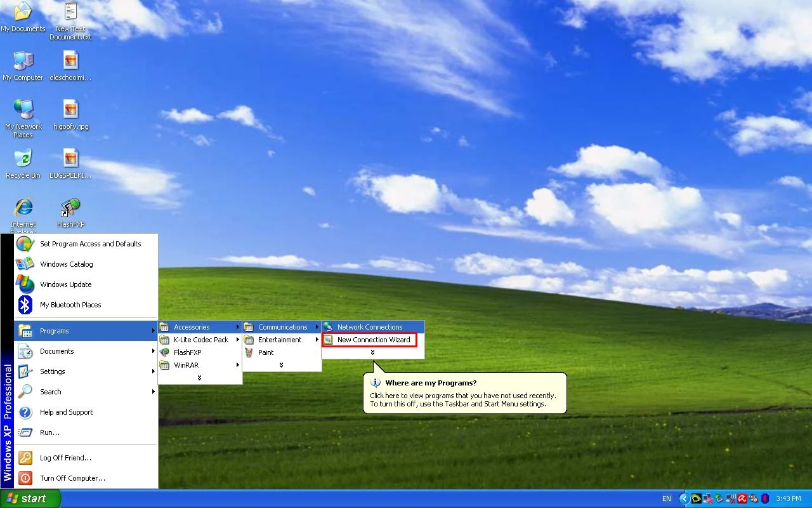Select the BUGSPEEKI... desktop file
Viewport: 812px width, 508px height.
[70, 164]
